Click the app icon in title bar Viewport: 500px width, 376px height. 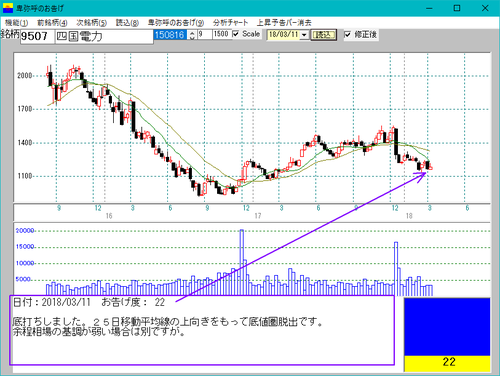pyautogui.click(x=8, y=8)
